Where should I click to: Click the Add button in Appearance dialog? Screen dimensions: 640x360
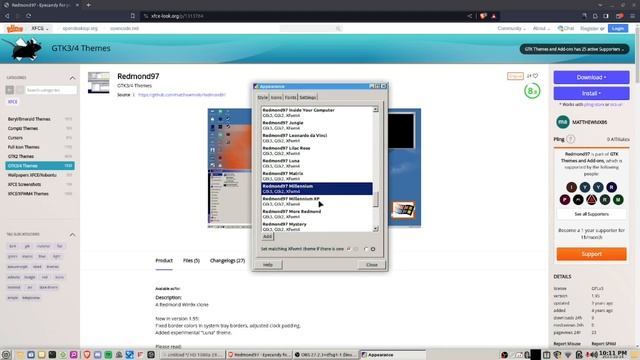[x=267, y=236]
